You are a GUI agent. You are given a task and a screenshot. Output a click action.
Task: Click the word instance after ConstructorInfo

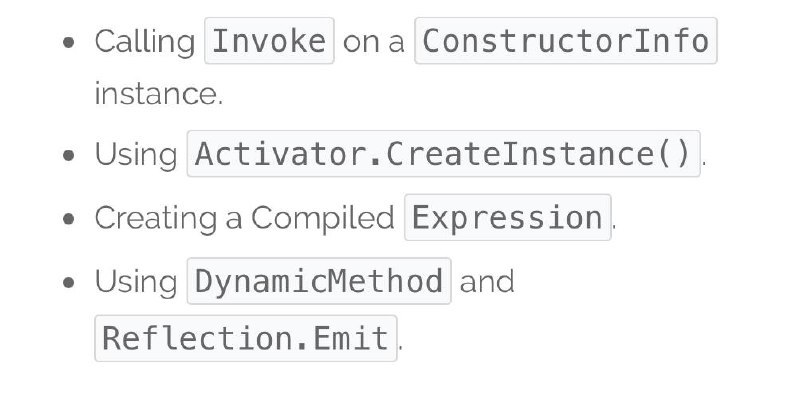click(x=157, y=94)
